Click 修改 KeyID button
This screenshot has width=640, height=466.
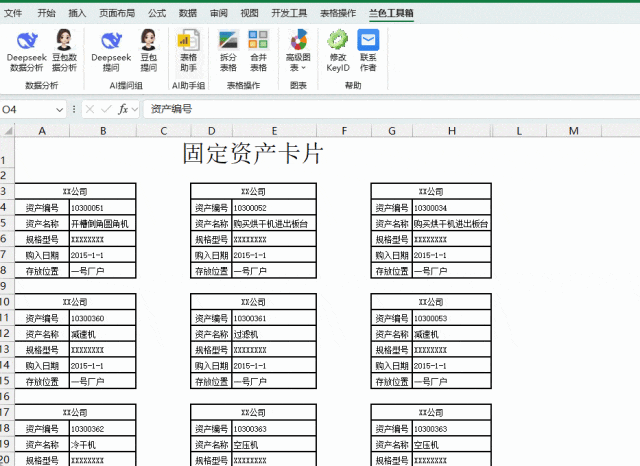pos(338,51)
